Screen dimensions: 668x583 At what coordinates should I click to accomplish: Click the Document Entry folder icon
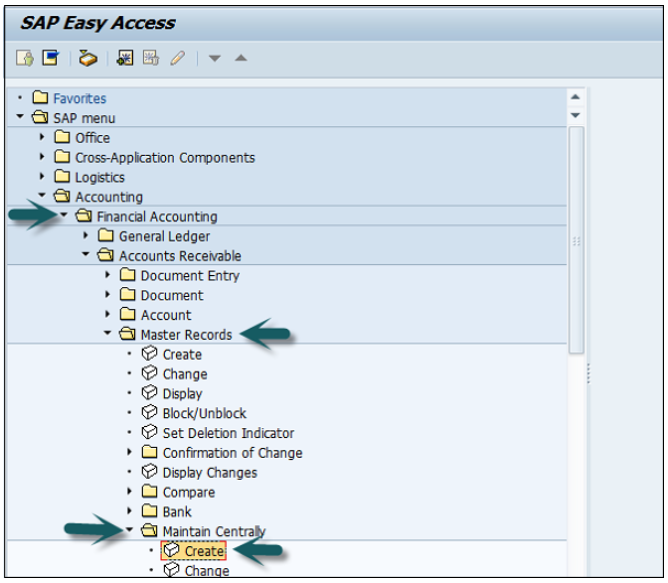pos(128,274)
